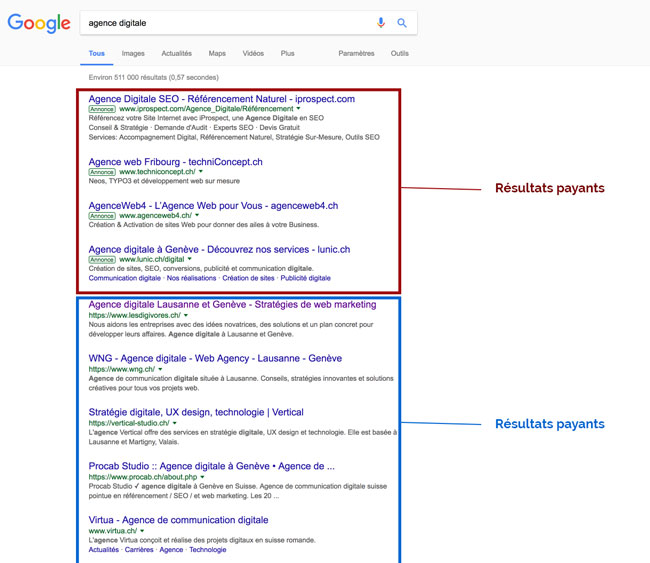Open the Vidéos tab
Viewport: 650px width, 563px height.
(x=253, y=53)
